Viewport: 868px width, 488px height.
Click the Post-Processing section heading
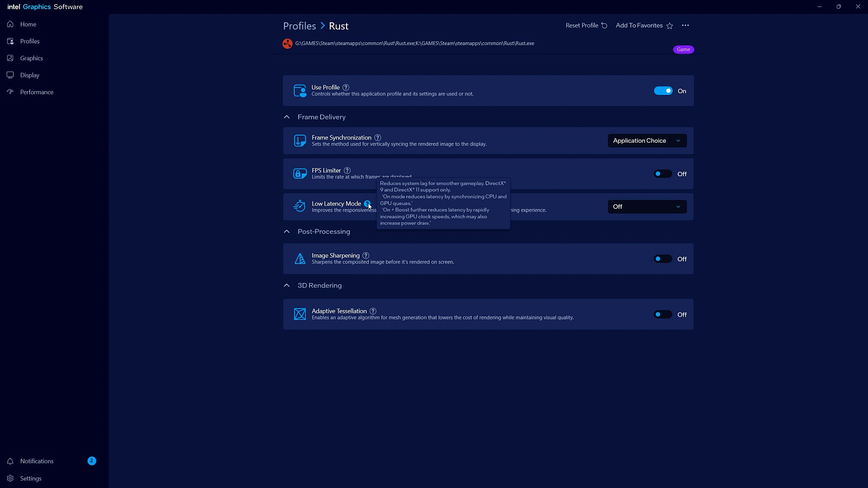324,232
